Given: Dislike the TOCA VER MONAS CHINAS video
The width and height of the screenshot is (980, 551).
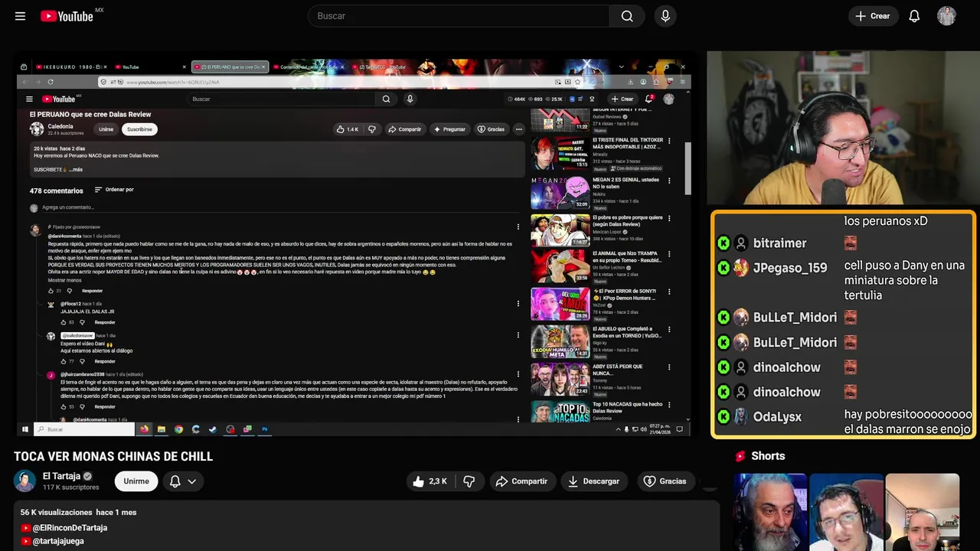Looking at the screenshot, I should tap(469, 481).
